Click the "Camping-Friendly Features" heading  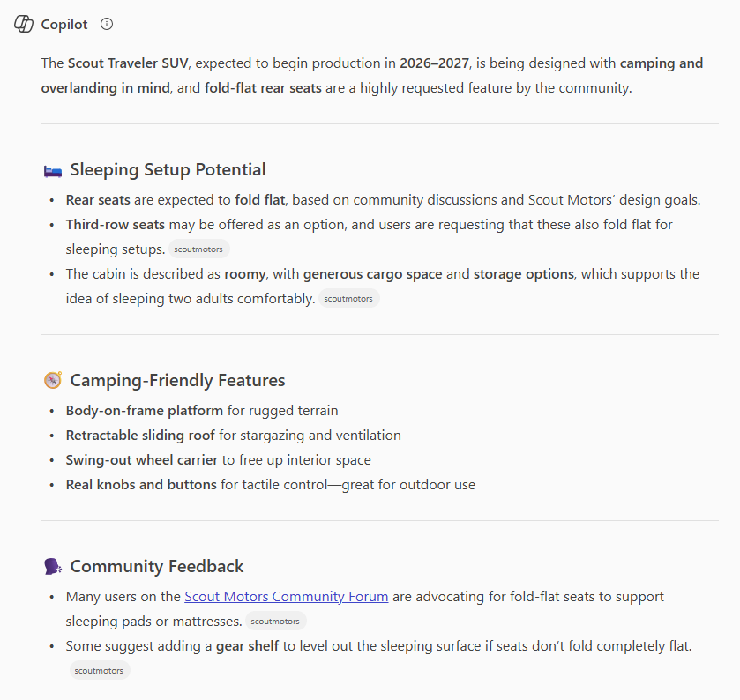177,381
